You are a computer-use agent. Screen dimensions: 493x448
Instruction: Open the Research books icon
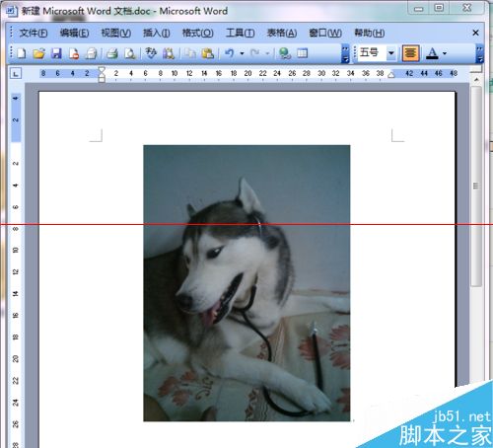tap(169, 53)
